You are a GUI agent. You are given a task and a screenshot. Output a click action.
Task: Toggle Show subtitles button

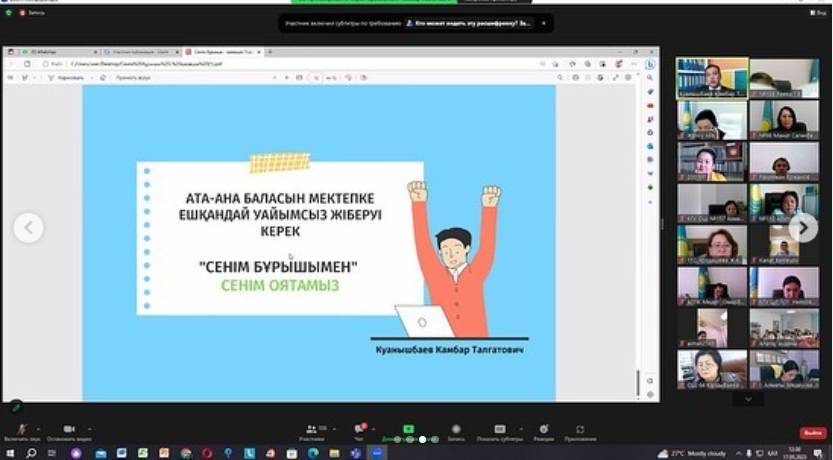[x=500, y=429]
